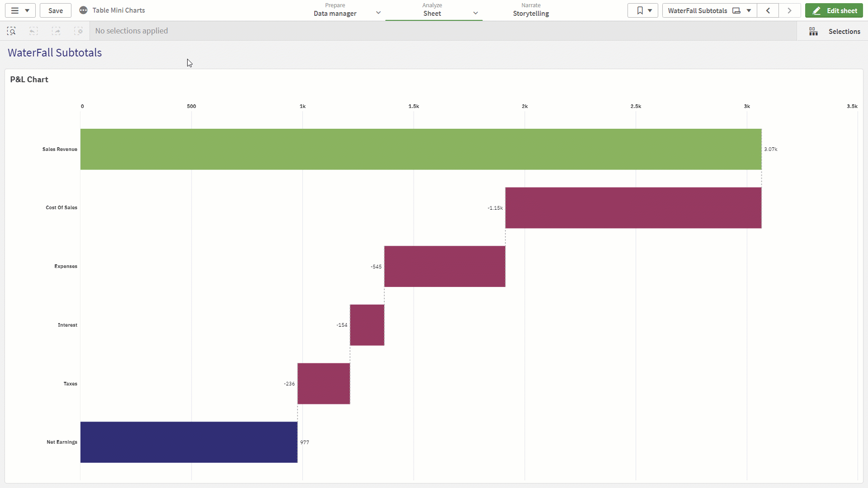
Task: Click the Sales Revenue axis label
Action: tap(60, 149)
